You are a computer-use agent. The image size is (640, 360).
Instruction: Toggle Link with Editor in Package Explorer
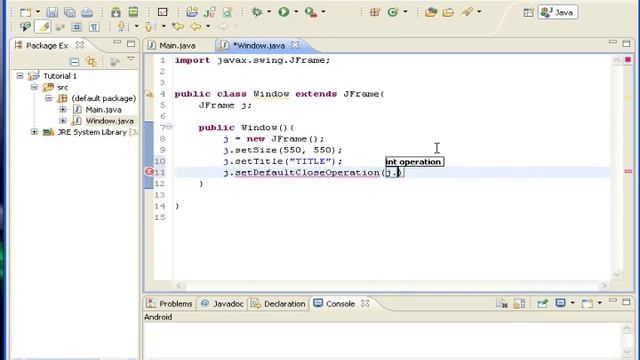click(x=91, y=62)
